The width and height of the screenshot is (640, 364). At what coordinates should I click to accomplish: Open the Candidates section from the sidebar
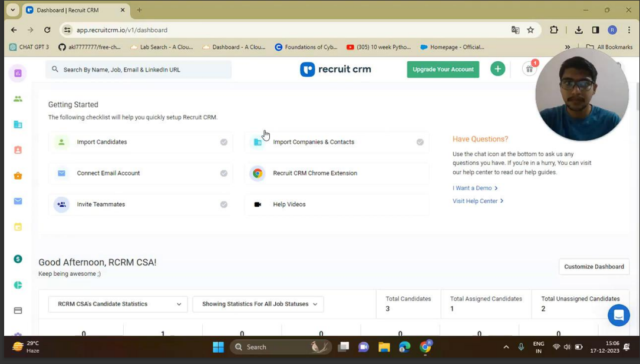[x=18, y=99]
